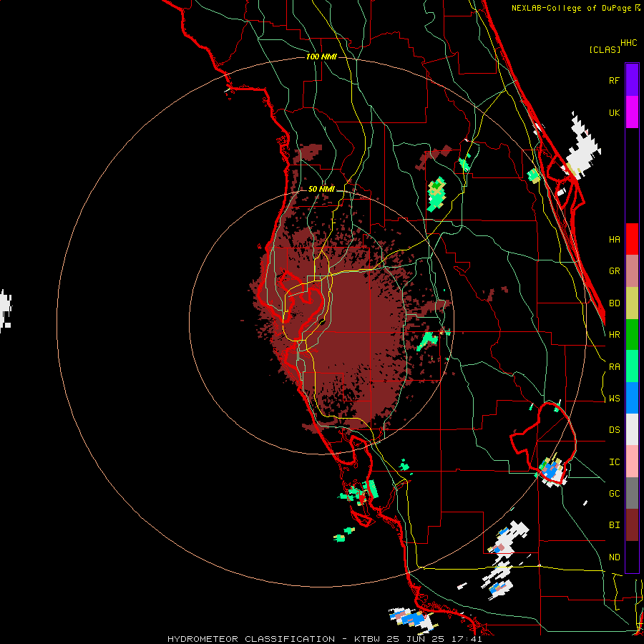Select the 'WS' legend label
The width and height of the screenshot is (644, 644).
tap(614, 399)
